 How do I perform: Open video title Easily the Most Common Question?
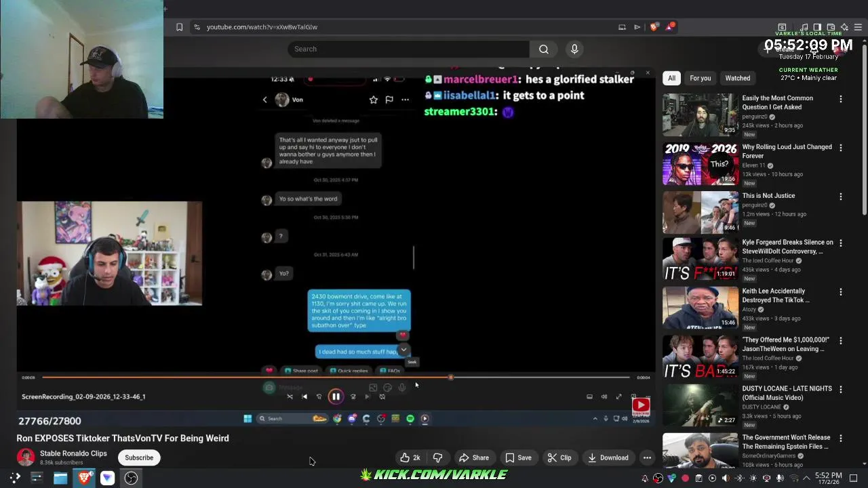777,102
